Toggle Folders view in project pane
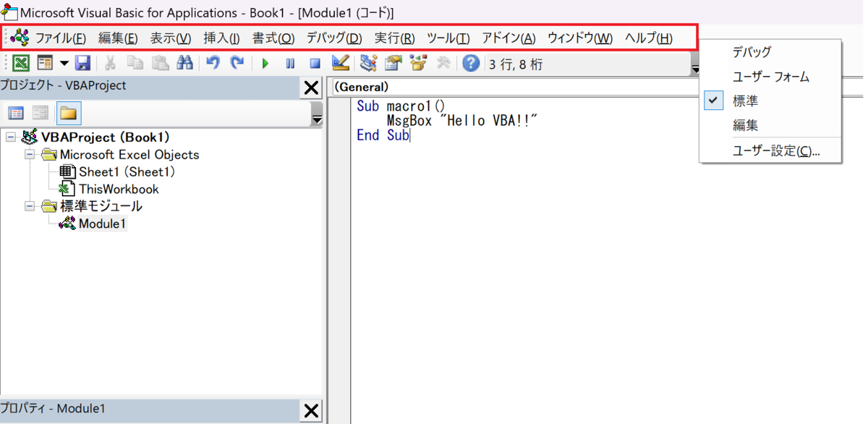868x424 pixels. [69, 114]
